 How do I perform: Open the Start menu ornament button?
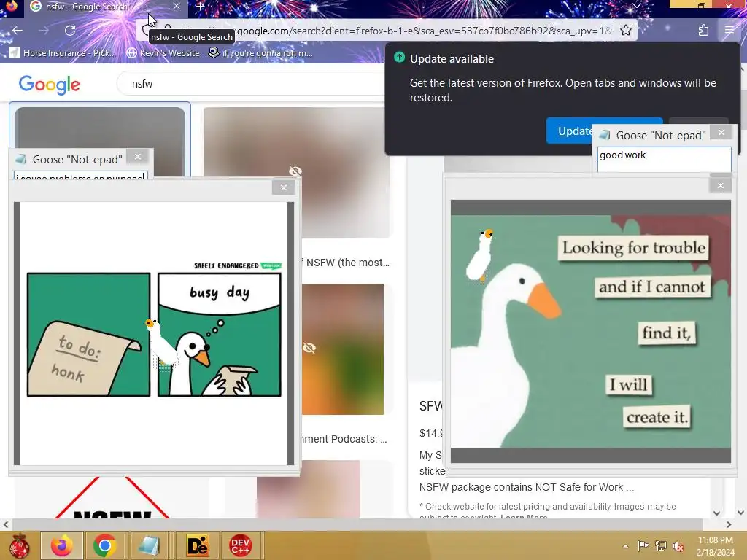(20, 545)
